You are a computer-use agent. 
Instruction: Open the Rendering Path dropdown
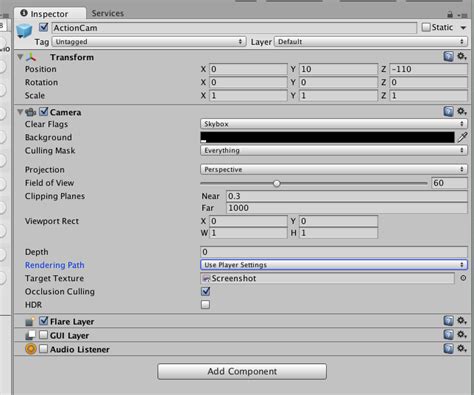tap(334, 265)
